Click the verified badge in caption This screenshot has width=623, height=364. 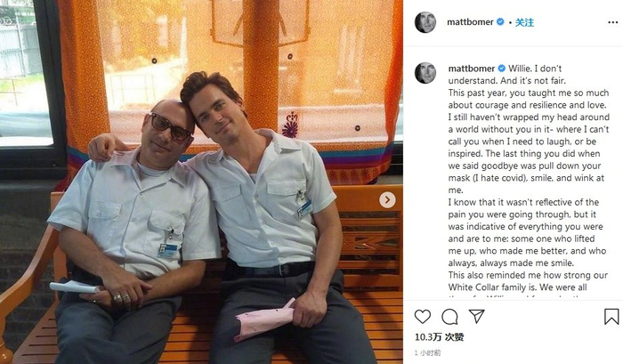pyautogui.click(x=502, y=69)
